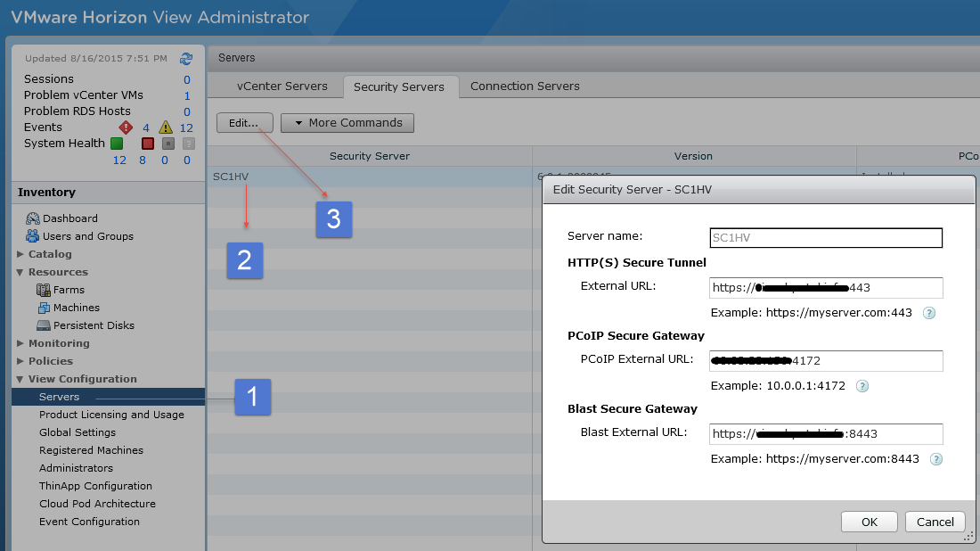
Task: Collapse the View Configuration tree node
Action: 20,379
